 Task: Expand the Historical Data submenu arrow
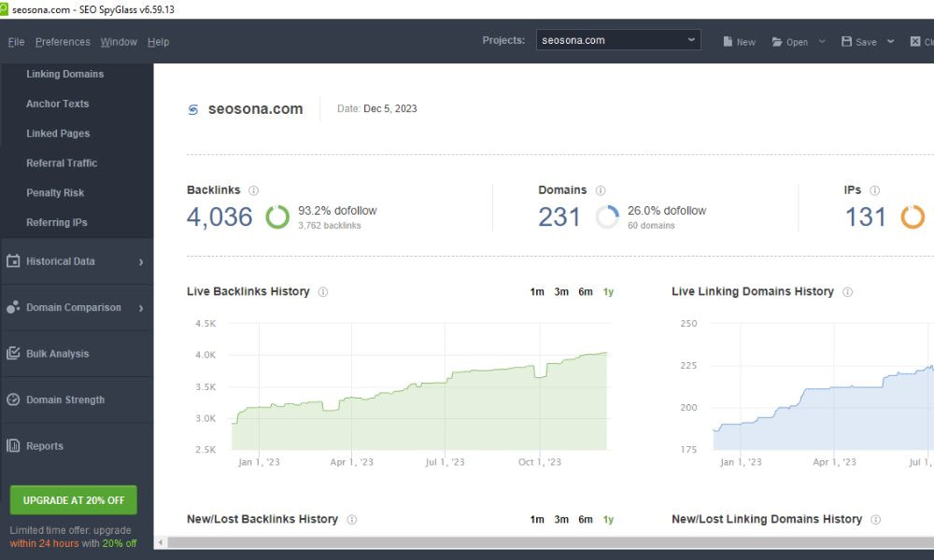[141, 262]
